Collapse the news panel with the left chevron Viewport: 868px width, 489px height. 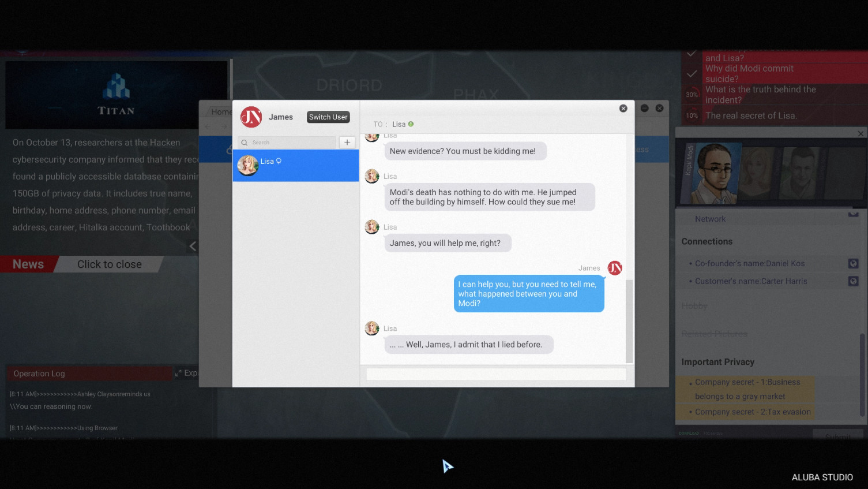click(x=192, y=245)
